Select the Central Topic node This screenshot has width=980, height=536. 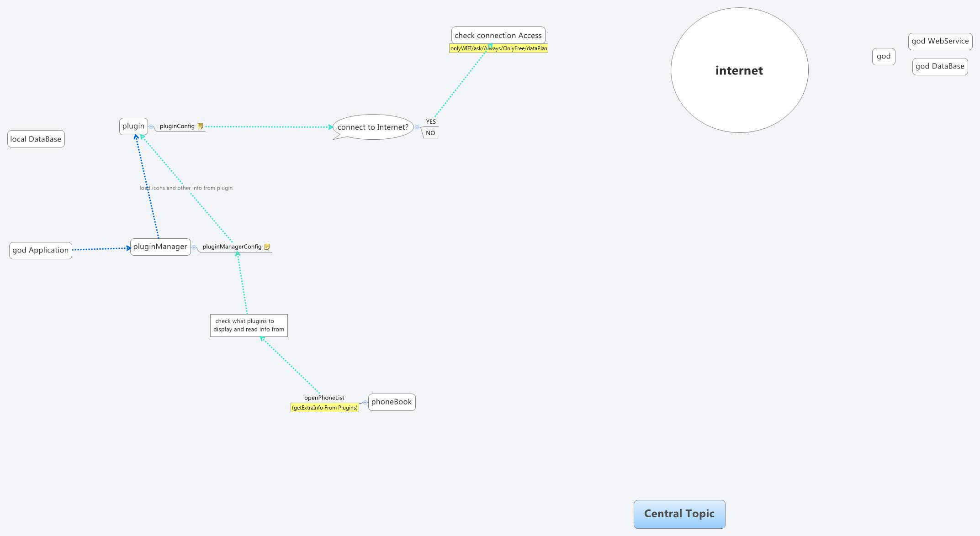coord(679,514)
